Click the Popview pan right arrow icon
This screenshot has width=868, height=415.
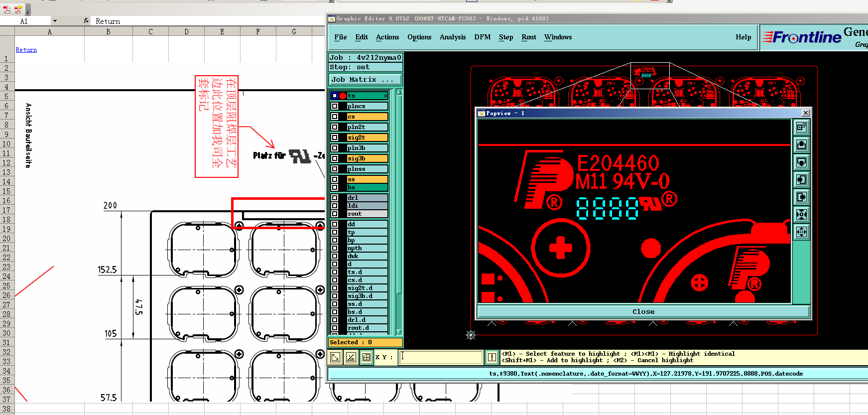click(x=801, y=197)
